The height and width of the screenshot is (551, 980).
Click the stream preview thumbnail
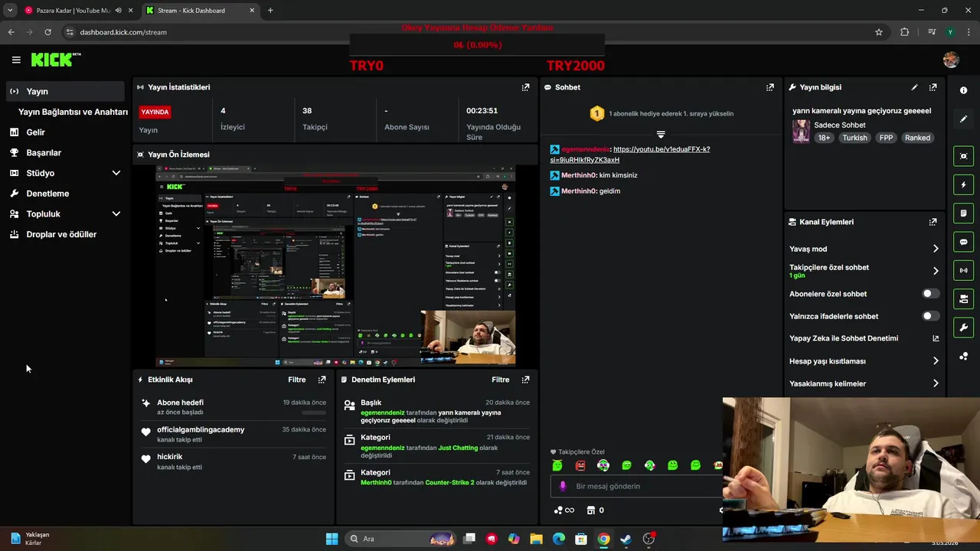click(335, 266)
